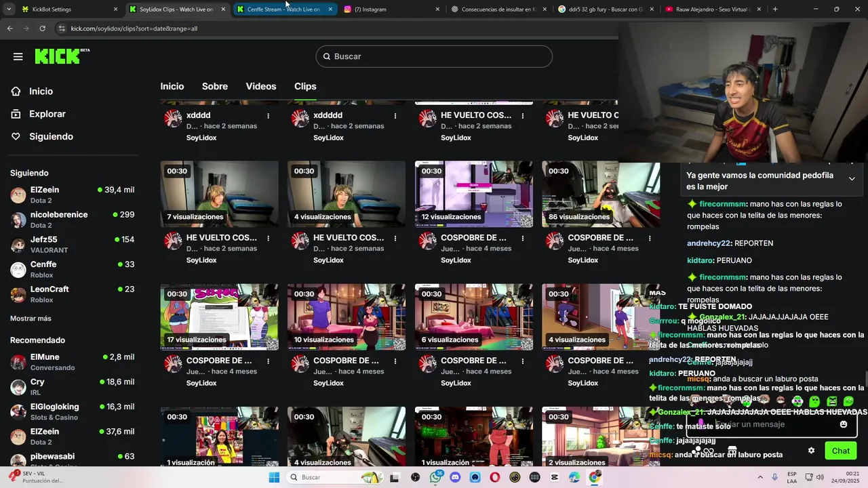Select the Clips channel tab
Viewport: 868px width, 488px height.
pyautogui.click(x=305, y=87)
